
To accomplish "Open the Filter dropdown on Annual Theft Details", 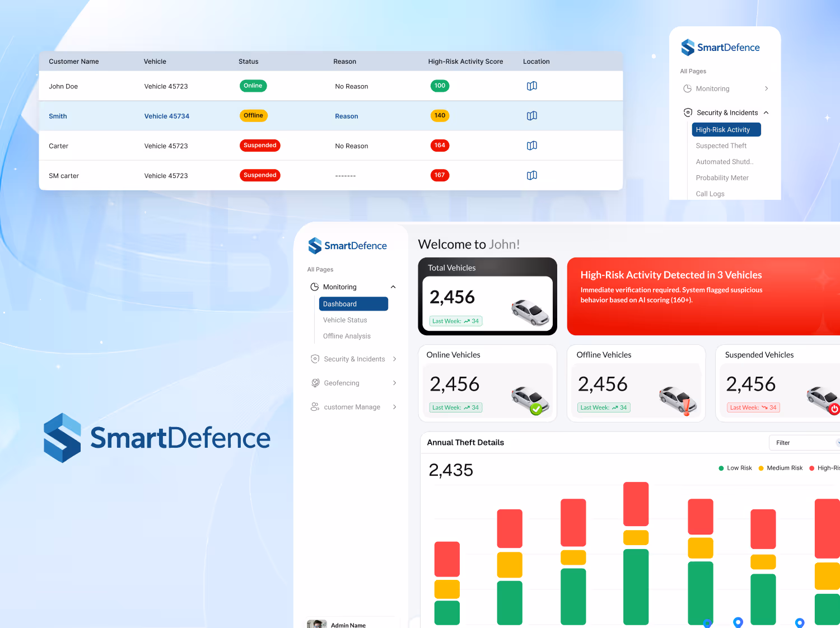I will tap(804, 443).
